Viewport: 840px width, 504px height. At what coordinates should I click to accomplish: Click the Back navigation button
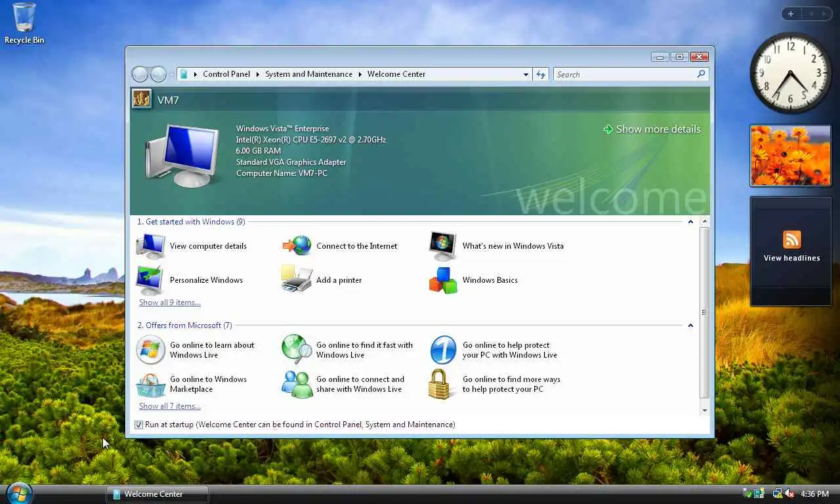click(140, 74)
